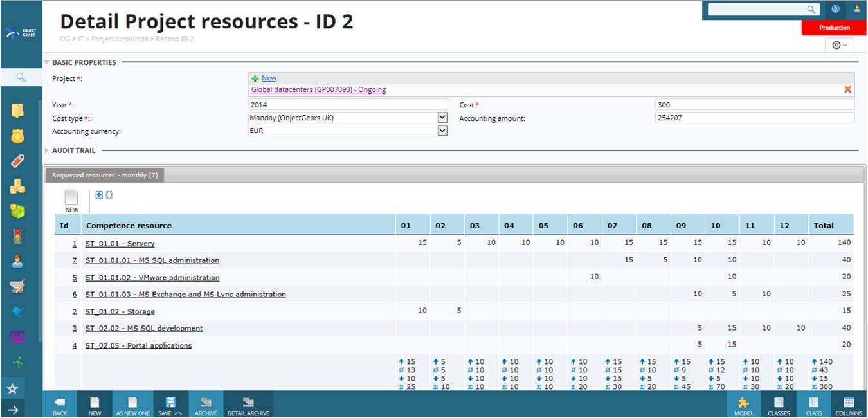
Task: Open record Id 7 link
Action: pos(75,260)
